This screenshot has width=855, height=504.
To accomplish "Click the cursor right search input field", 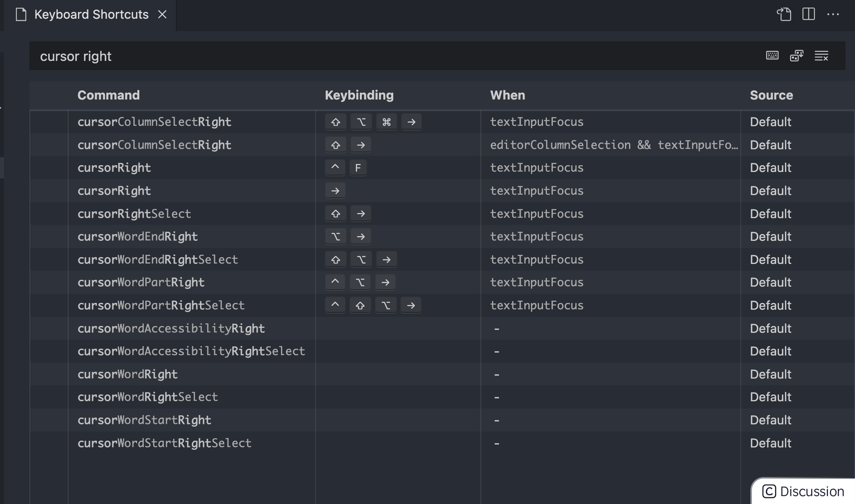I will point(396,55).
